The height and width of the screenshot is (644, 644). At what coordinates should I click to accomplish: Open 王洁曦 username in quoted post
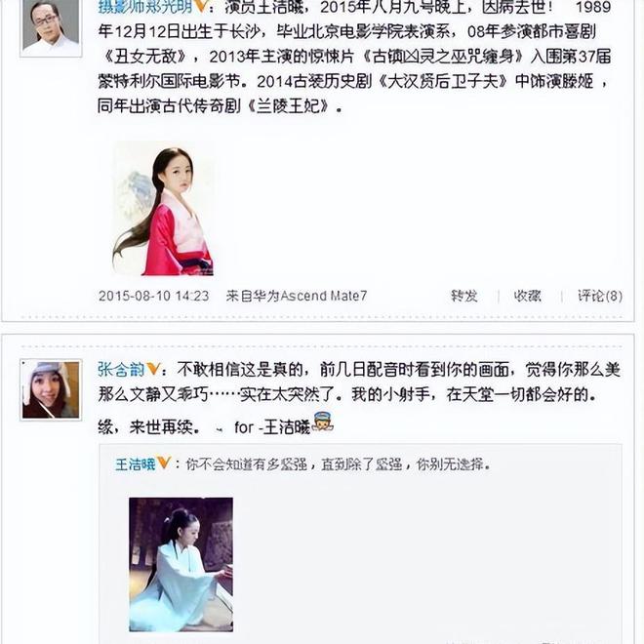(135, 464)
